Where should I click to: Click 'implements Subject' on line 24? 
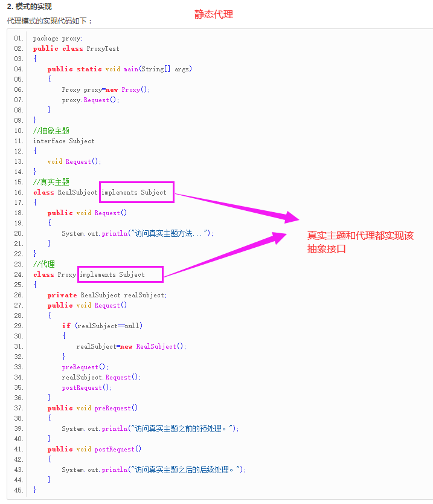pos(112,274)
